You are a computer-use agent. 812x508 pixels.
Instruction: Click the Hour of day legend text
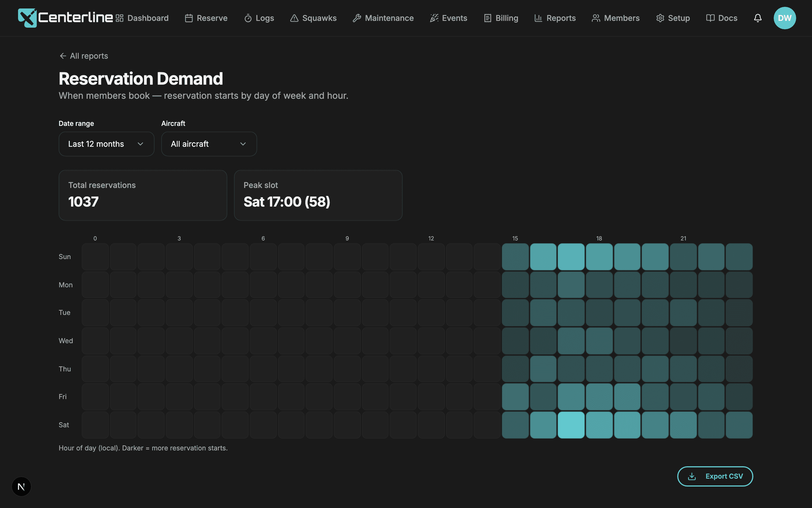pos(143,448)
